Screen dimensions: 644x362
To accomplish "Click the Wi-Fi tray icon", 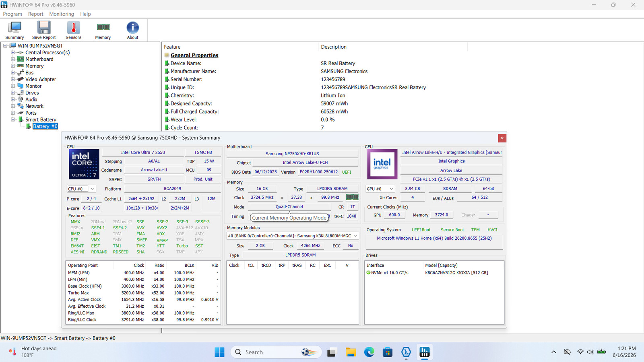I will click(x=580, y=352).
